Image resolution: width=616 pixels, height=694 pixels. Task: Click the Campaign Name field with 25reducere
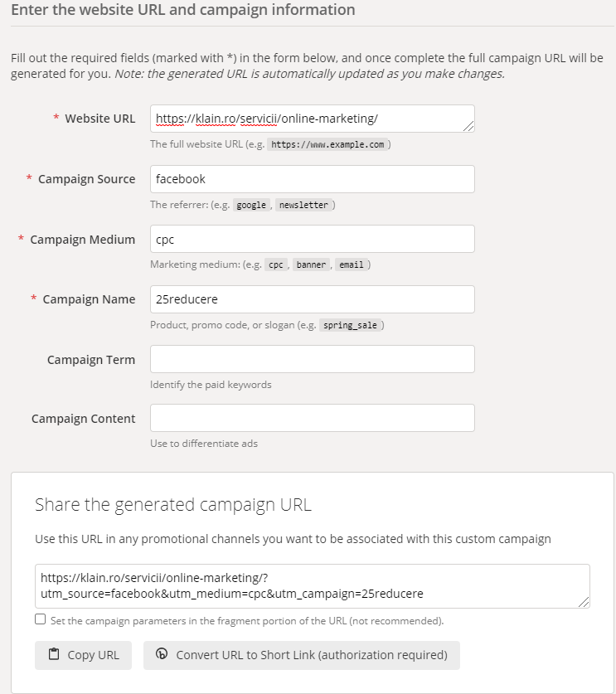[312, 298]
